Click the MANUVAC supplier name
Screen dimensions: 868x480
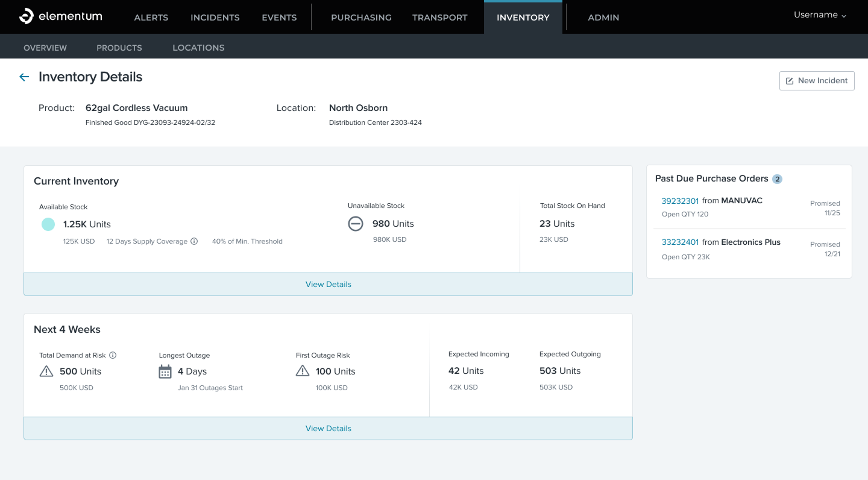pyautogui.click(x=742, y=201)
